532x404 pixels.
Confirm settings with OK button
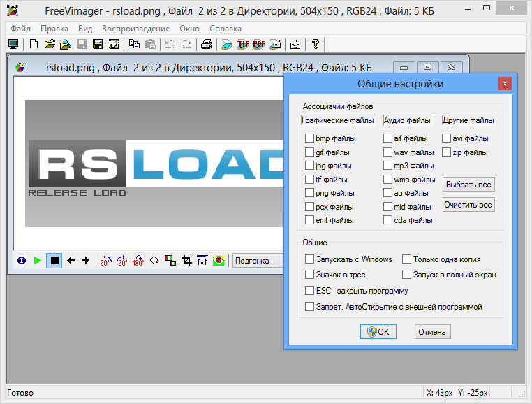tap(378, 331)
